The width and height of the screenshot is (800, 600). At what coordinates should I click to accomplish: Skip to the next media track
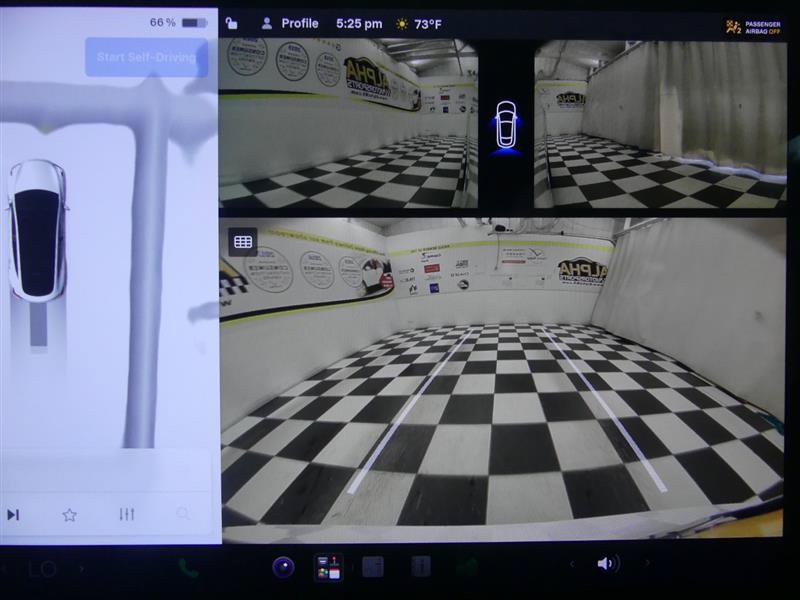13,515
